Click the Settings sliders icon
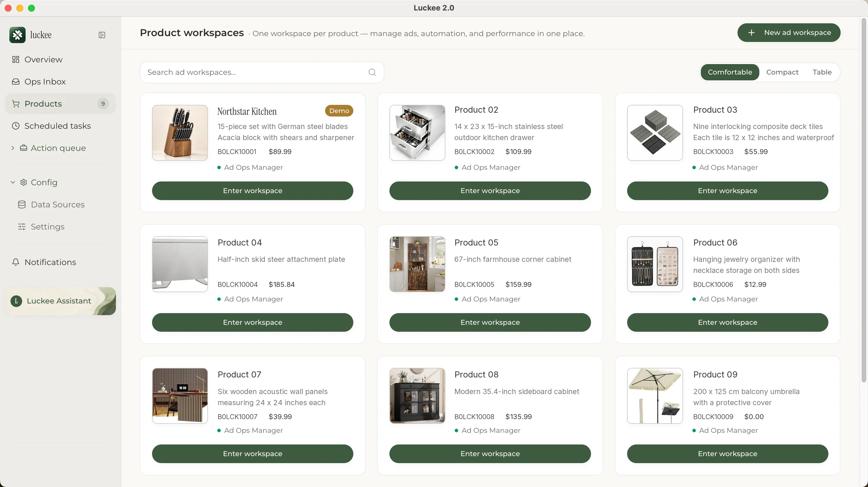 pos(22,227)
